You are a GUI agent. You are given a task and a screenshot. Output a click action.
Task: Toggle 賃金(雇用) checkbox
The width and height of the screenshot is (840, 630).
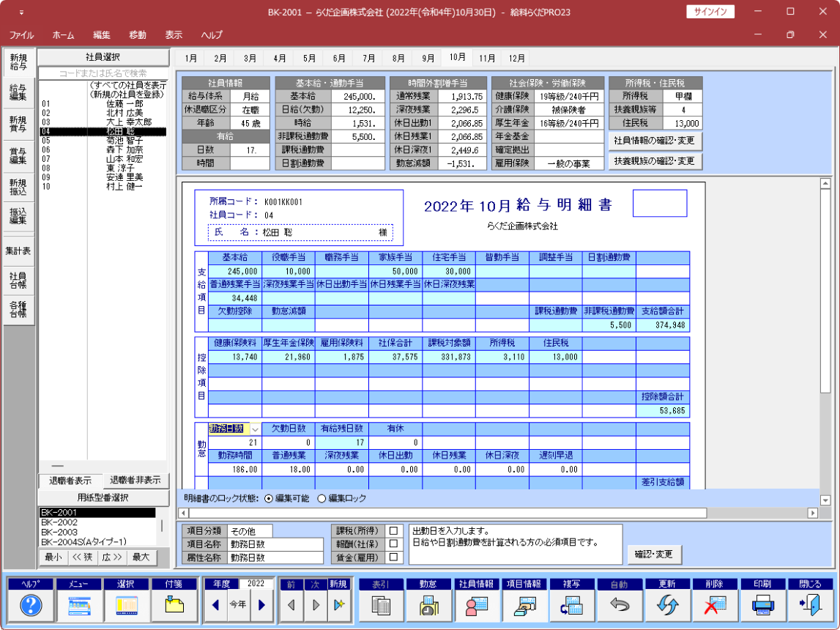click(394, 557)
